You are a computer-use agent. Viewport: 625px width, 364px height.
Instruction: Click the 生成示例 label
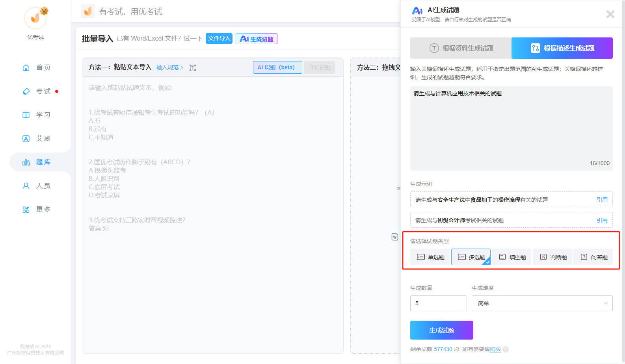(x=421, y=184)
